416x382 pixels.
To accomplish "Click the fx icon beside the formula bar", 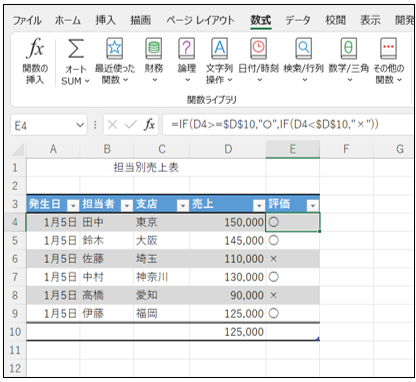I will click(x=149, y=125).
